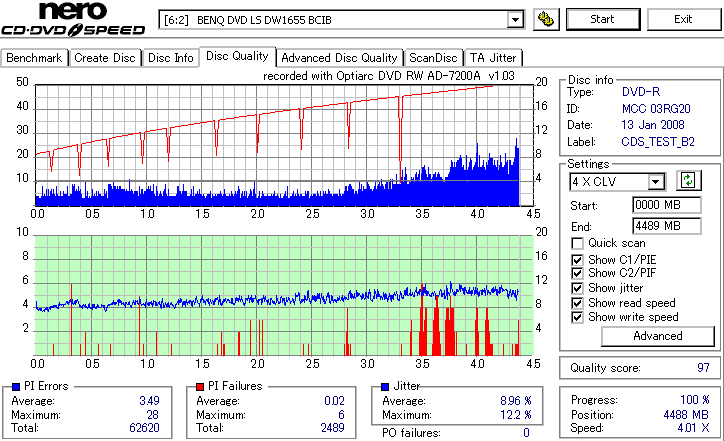Click the Start position field 0000 MB
The width and height of the screenshot is (724, 441).
point(666,205)
